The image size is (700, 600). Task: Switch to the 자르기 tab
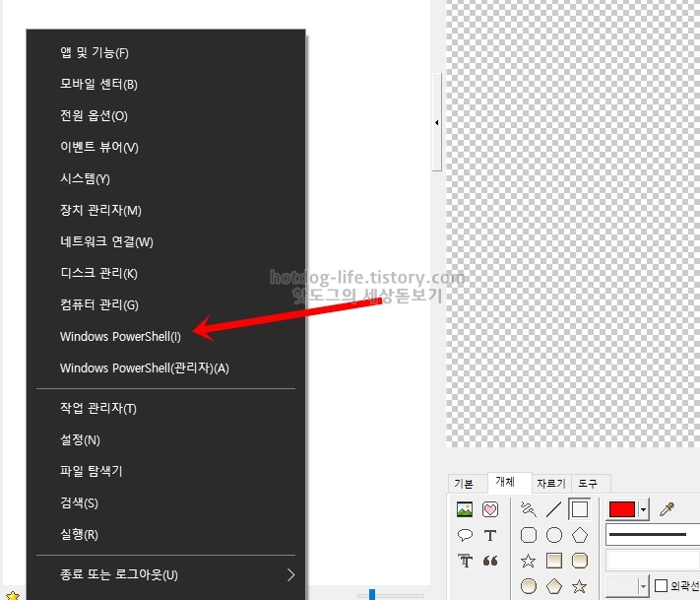coord(551,484)
